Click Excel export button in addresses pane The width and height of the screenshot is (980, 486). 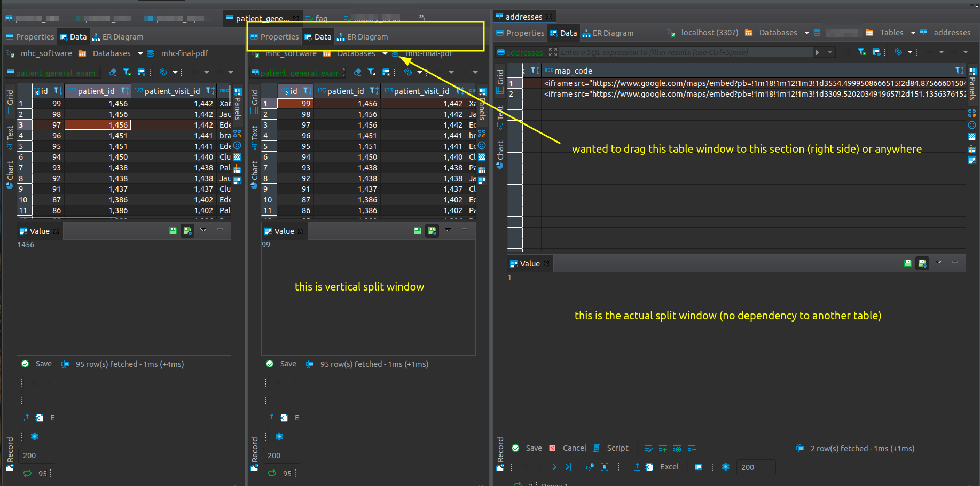click(x=663, y=467)
